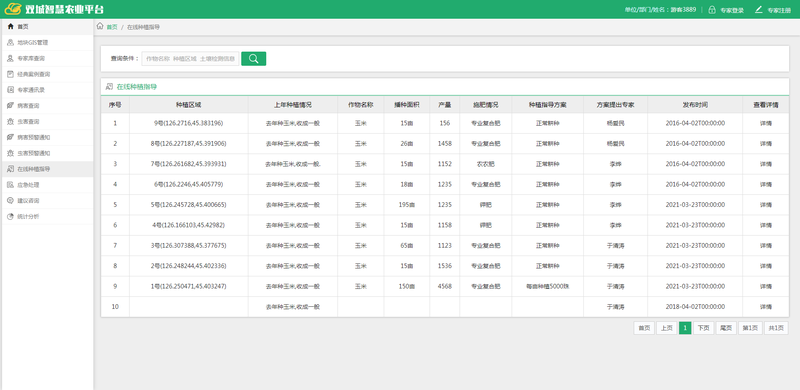The image size is (800, 390).
Task: Click the leaf icon beside 病害查询
Action: coord(10,106)
